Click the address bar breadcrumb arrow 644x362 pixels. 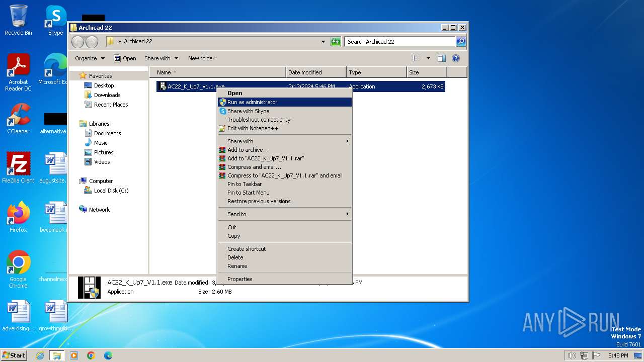120,42
